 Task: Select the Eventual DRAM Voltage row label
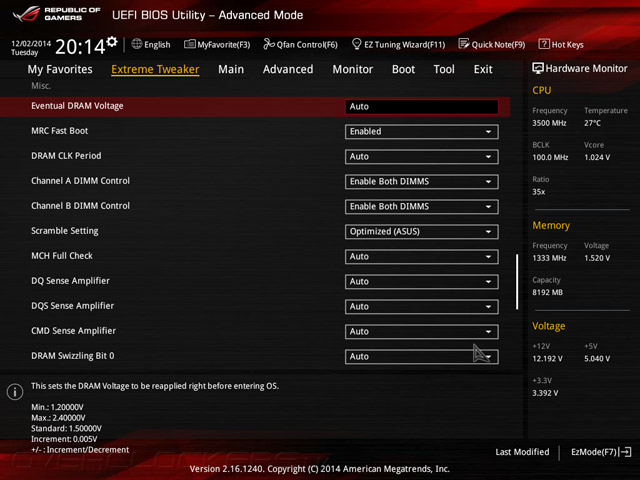77,106
